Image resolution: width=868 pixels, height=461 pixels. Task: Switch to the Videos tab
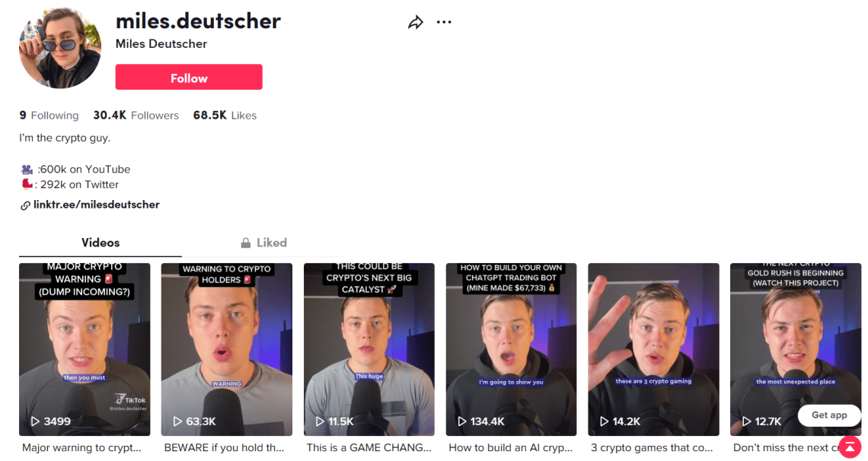[x=101, y=243]
